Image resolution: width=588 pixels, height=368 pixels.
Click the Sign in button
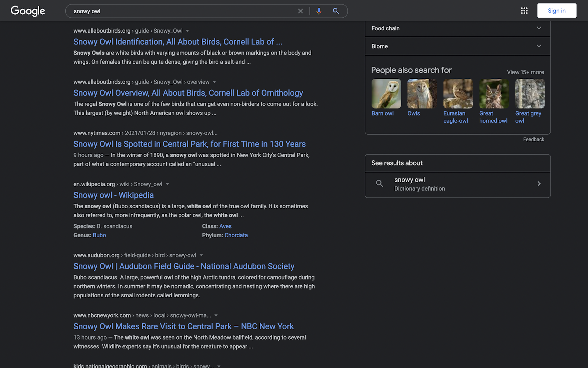tap(556, 10)
